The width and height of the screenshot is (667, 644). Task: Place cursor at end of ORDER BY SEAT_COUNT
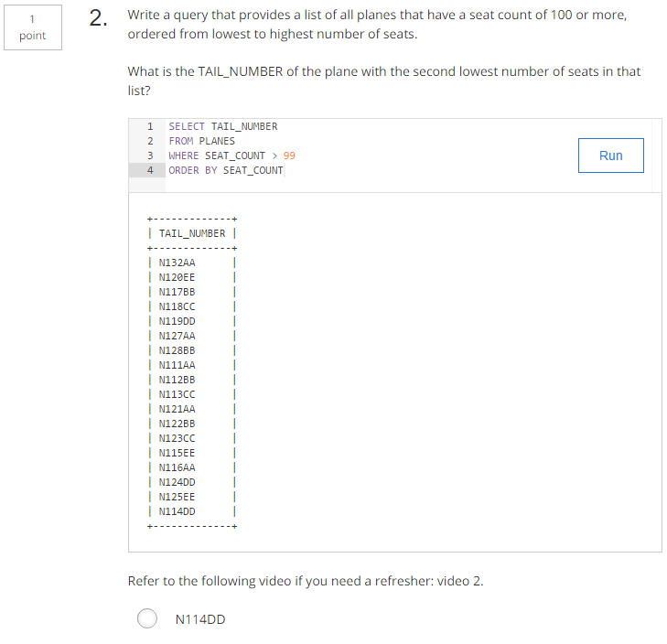[284, 170]
